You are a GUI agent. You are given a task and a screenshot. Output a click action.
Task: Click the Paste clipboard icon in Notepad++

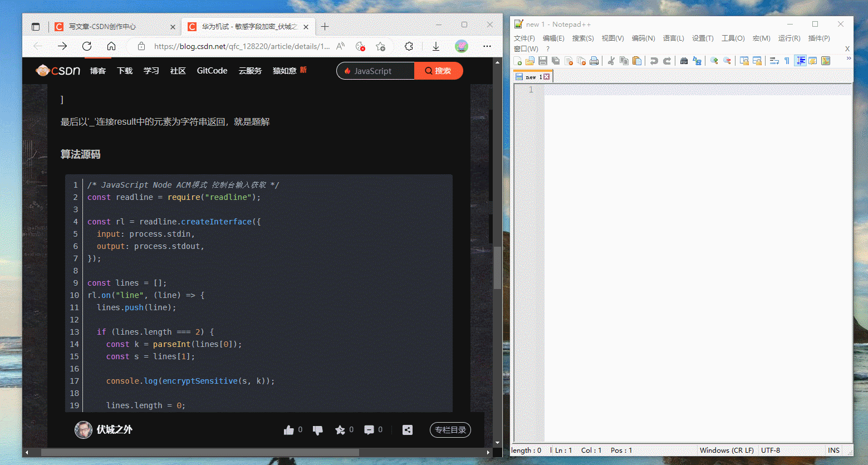click(x=637, y=61)
